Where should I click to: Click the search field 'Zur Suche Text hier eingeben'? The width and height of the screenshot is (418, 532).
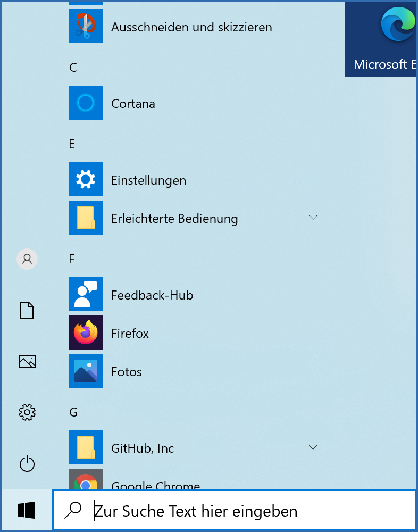pos(234,511)
